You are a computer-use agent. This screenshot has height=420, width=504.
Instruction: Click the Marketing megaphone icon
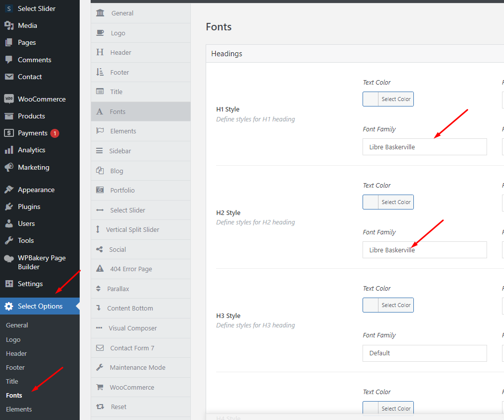click(9, 167)
